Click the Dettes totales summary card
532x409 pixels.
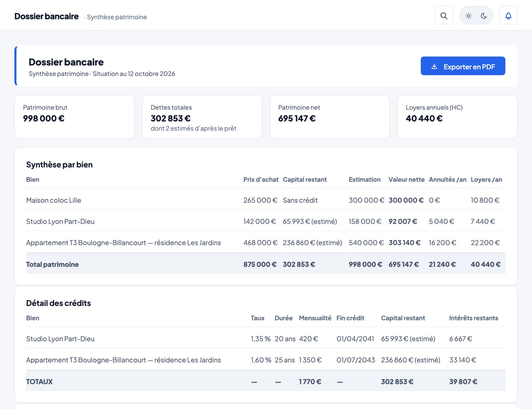pyautogui.click(x=202, y=117)
